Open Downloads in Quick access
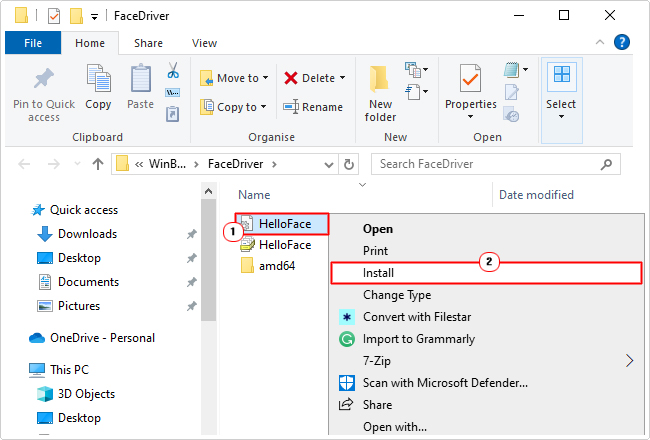 [87, 234]
